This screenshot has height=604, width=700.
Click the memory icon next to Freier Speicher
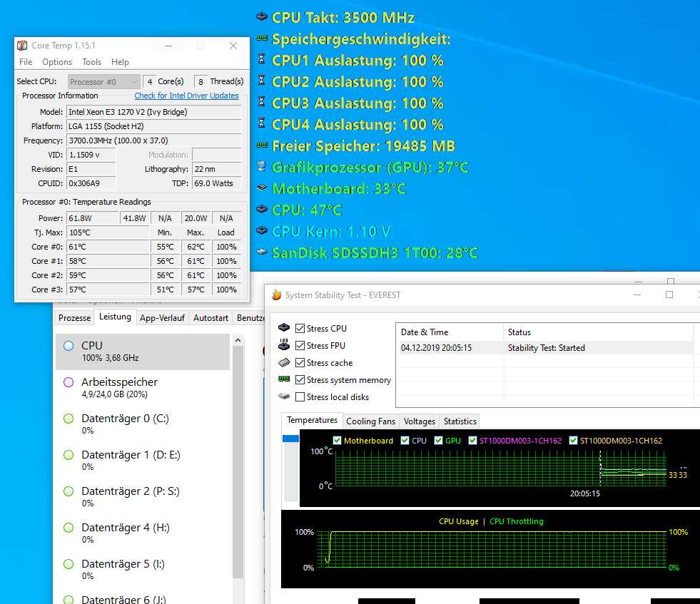262,145
